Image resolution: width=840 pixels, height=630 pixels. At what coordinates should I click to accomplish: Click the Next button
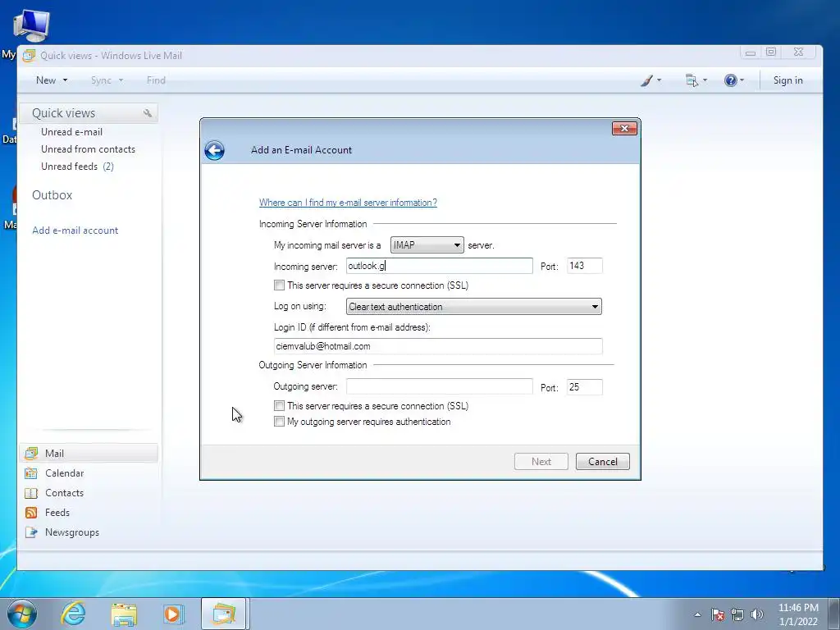click(541, 462)
